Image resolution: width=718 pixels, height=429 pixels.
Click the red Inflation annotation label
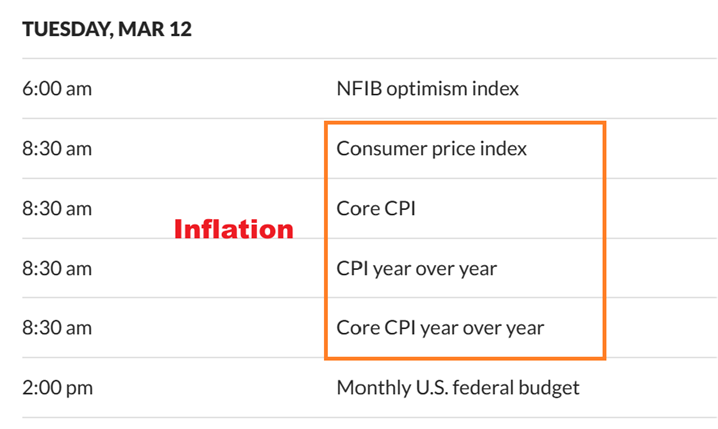(x=234, y=229)
